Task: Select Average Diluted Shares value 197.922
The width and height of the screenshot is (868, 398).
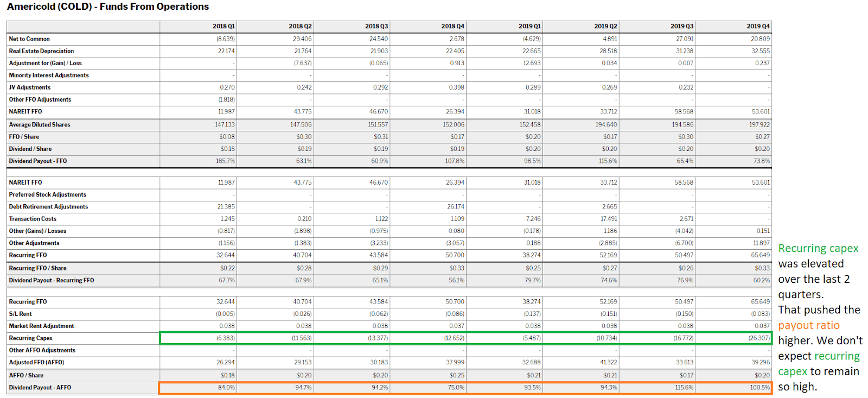Action: (759, 125)
